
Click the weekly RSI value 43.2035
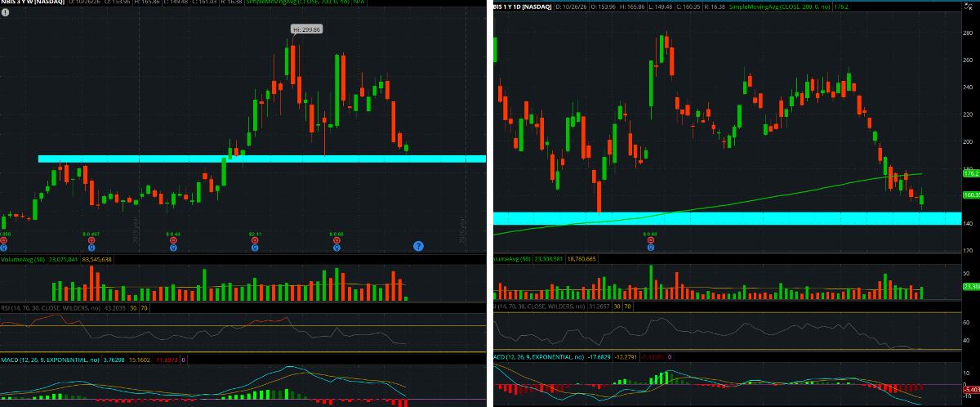tap(115, 308)
